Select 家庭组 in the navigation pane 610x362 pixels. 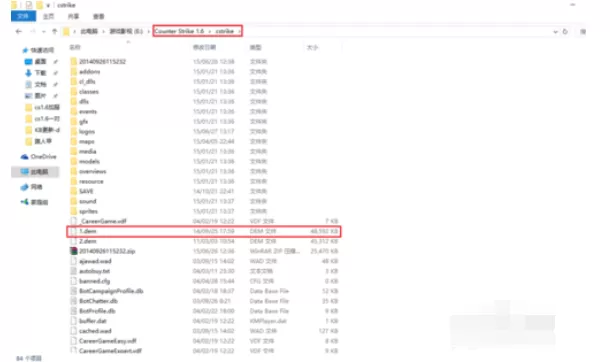tap(35, 202)
